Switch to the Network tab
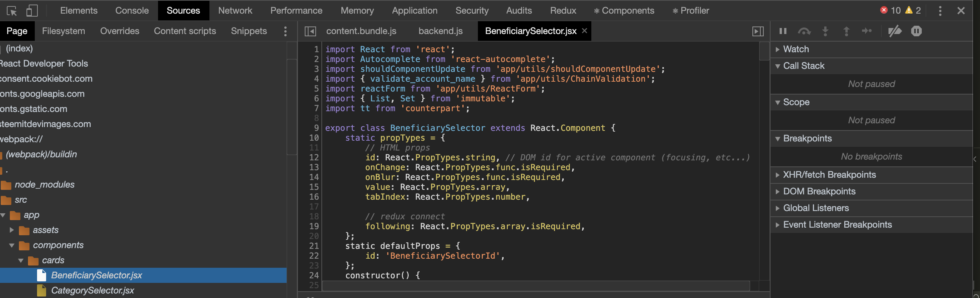Image resolution: width=980 pixels, height=298 pixels. pyautogui.click(x=235, y=11)
